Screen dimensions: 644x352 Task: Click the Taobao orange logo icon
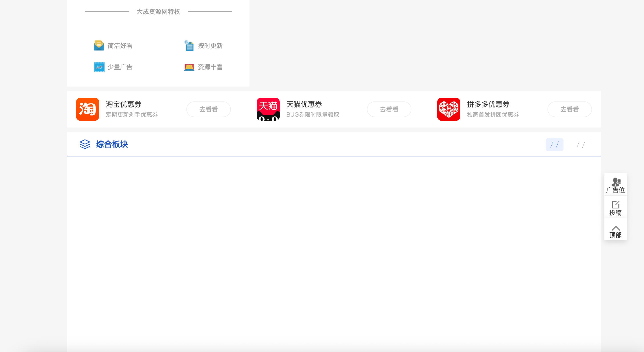pos(87,109)
